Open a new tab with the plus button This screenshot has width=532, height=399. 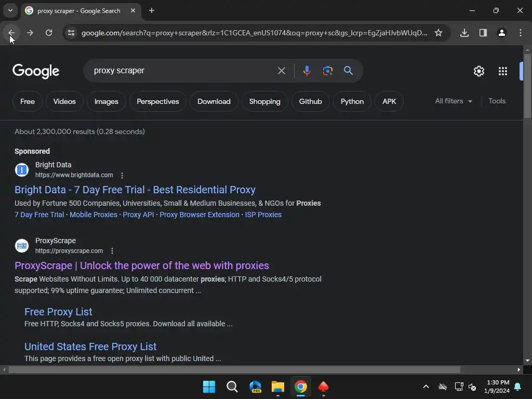tap(152, 10)
